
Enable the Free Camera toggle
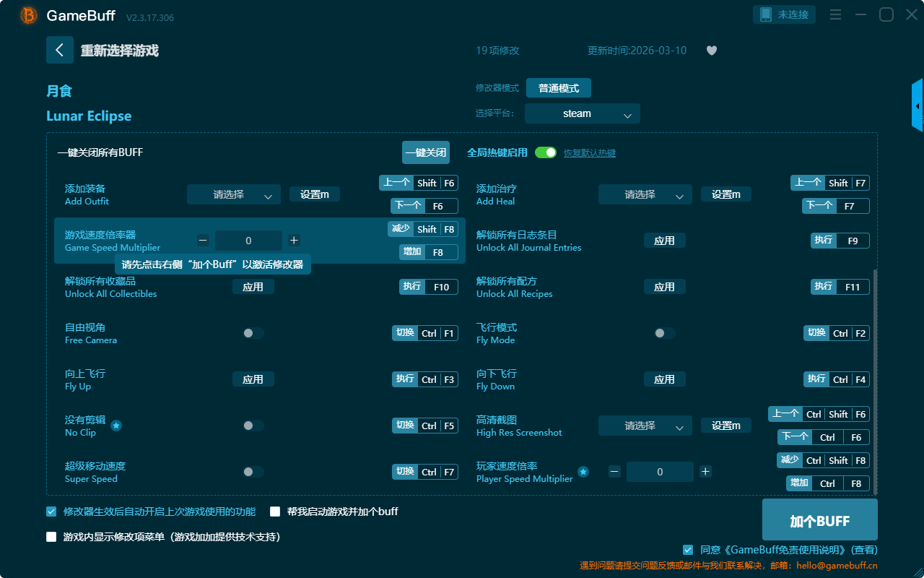point(253,333)
